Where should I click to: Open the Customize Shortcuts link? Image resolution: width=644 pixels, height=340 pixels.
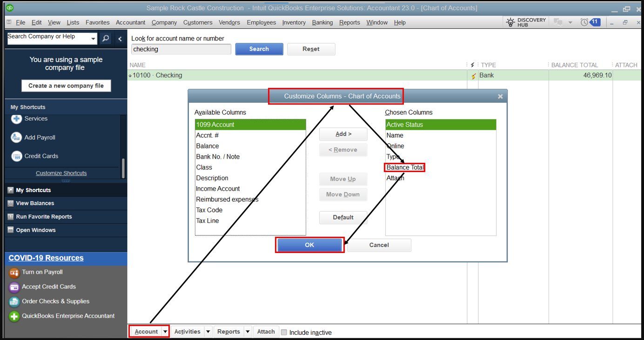(61, 173)
